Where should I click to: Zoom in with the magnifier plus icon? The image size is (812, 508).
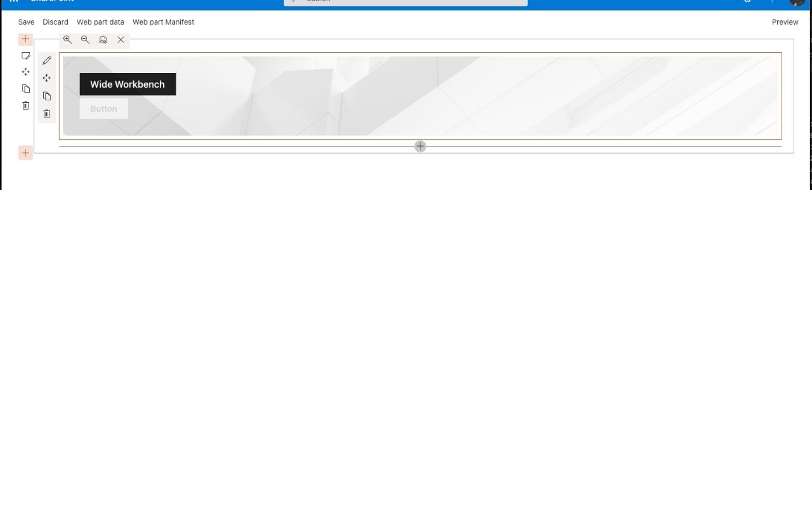pos(67,40)
